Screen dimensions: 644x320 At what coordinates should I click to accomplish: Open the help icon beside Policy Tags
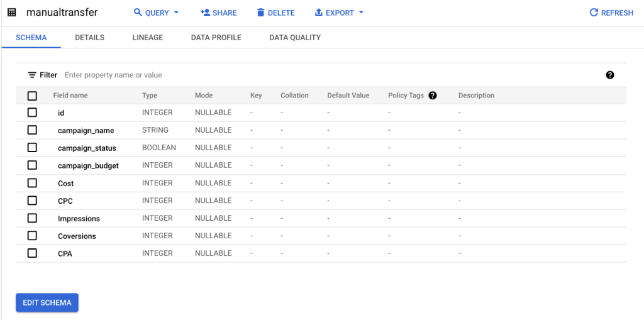(432, 96)
